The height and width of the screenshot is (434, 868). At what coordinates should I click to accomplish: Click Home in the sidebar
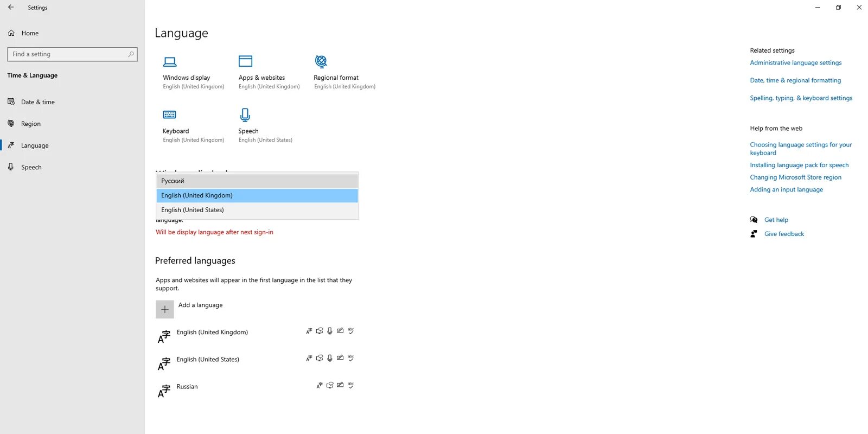pyautogui.click(x=30, y=33)
